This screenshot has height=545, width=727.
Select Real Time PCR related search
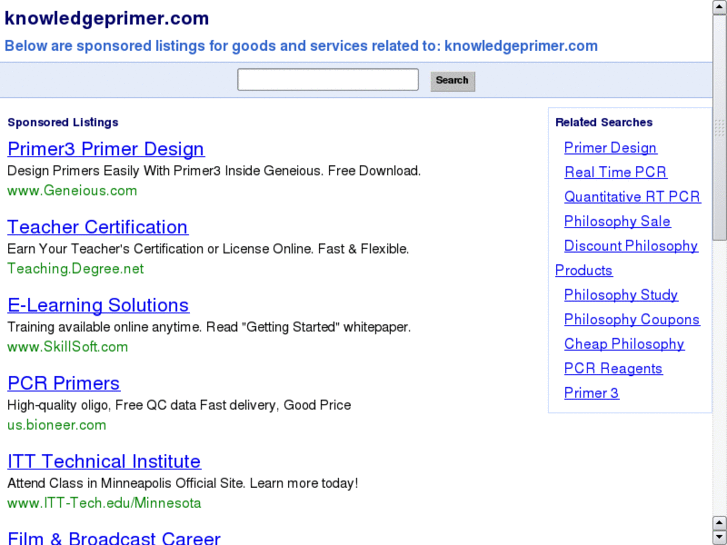click(x=616, y=172)
